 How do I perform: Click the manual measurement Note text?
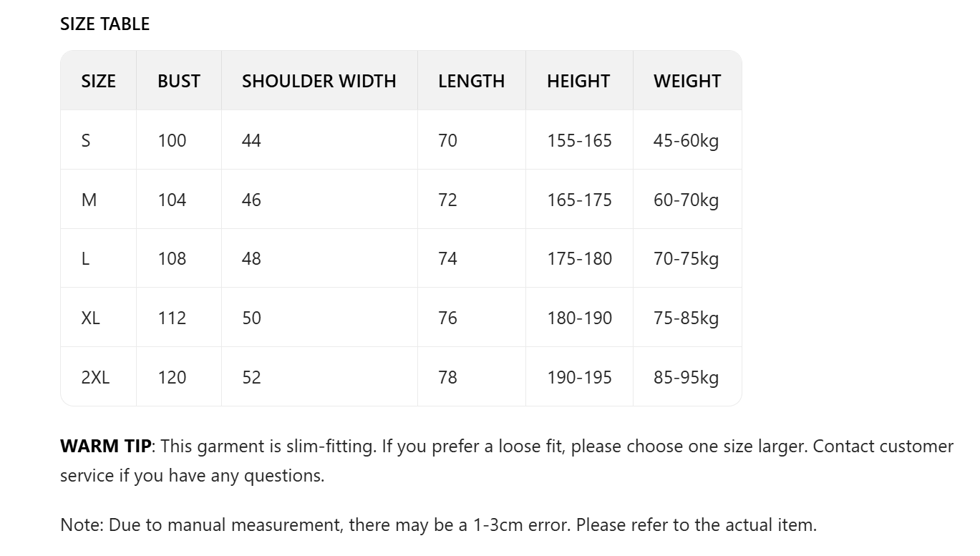tap(438, 525)
